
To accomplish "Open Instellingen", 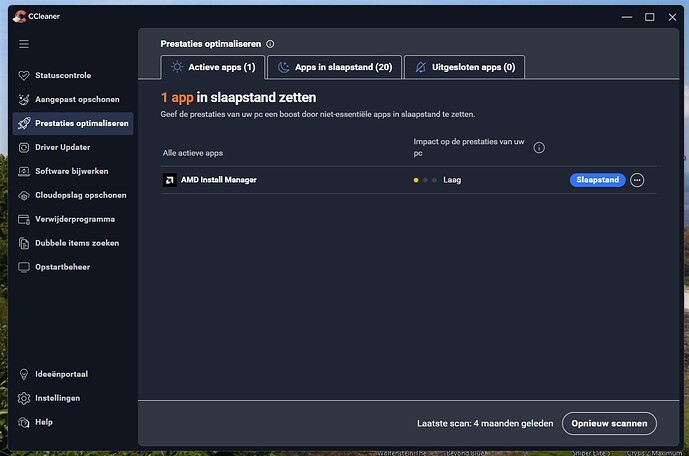I will point(73,398).
